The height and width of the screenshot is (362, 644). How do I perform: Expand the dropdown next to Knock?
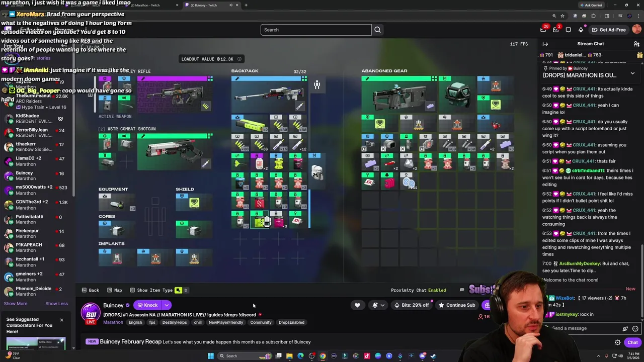pyautogui.click(x=167, y=305)
